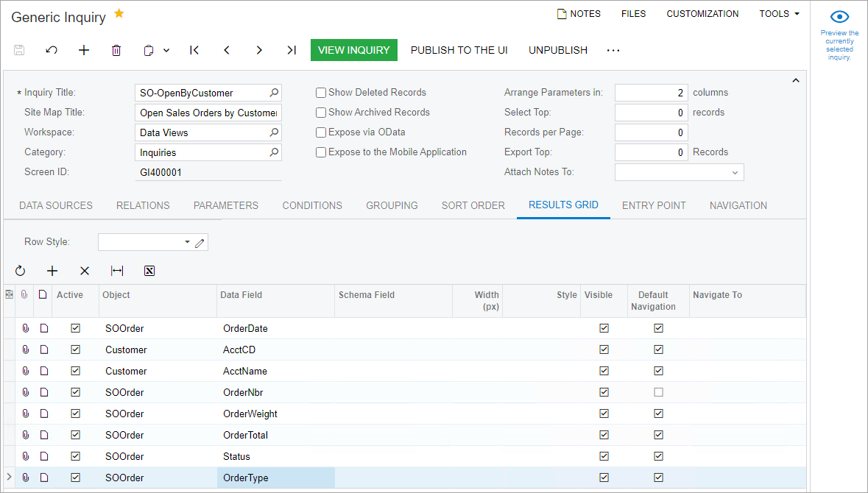Click the Fit to Screen column icon
This screenshot has height=493, width=868.
point(117,271)
